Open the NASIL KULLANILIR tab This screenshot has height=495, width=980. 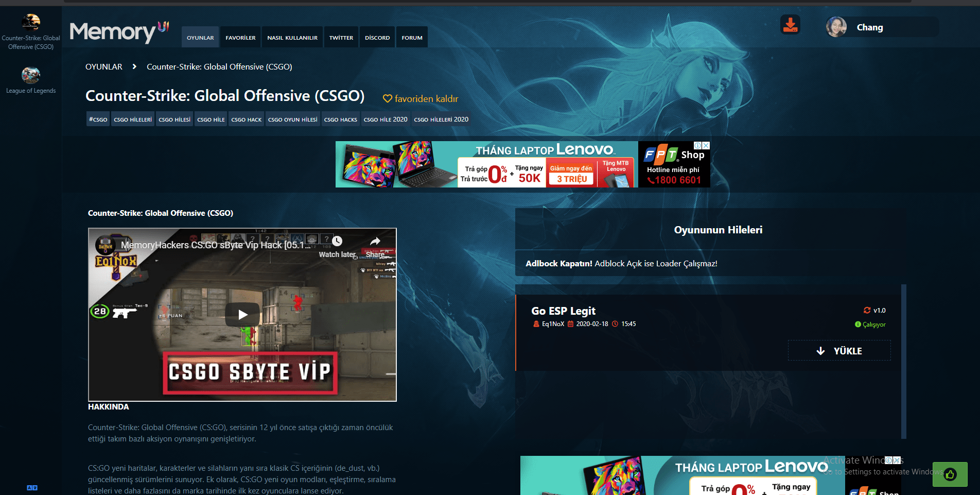pyautogui.click(x=292, y=37)
